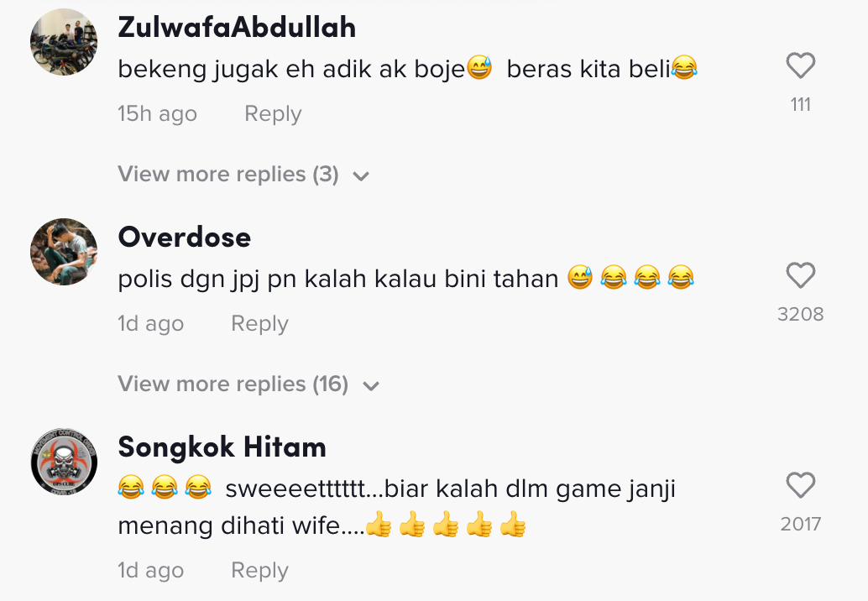Open Overdose's profile avatar
This screenshot has height=601, width=868.
[x=64, y=251]
